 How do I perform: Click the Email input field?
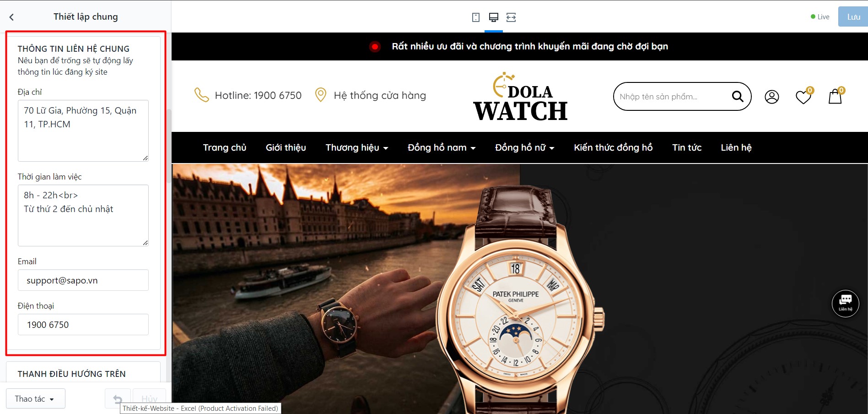click(83, 280)
